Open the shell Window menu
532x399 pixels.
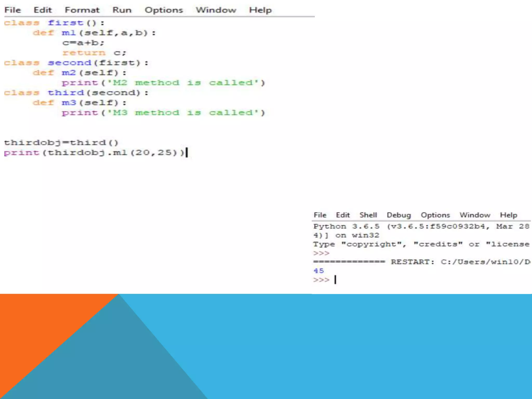coord(475,215)
